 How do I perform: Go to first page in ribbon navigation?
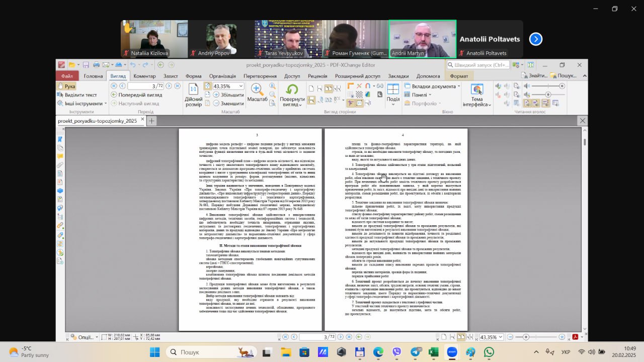pyautogui.click(x=114, y=86)
